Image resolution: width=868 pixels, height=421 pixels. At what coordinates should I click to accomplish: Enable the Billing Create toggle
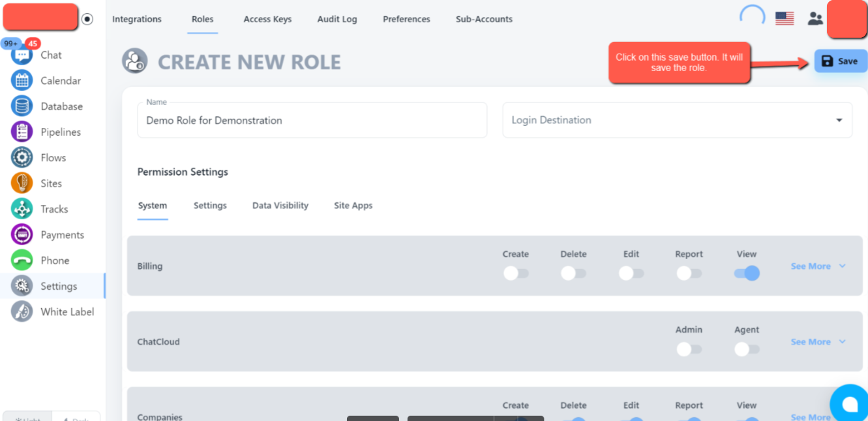[516, 273]
